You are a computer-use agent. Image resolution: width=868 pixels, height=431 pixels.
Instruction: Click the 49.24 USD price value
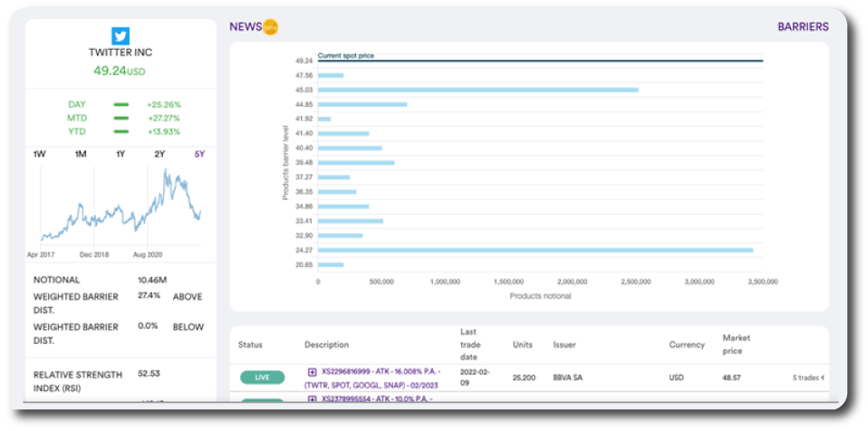tap(121, 71)
